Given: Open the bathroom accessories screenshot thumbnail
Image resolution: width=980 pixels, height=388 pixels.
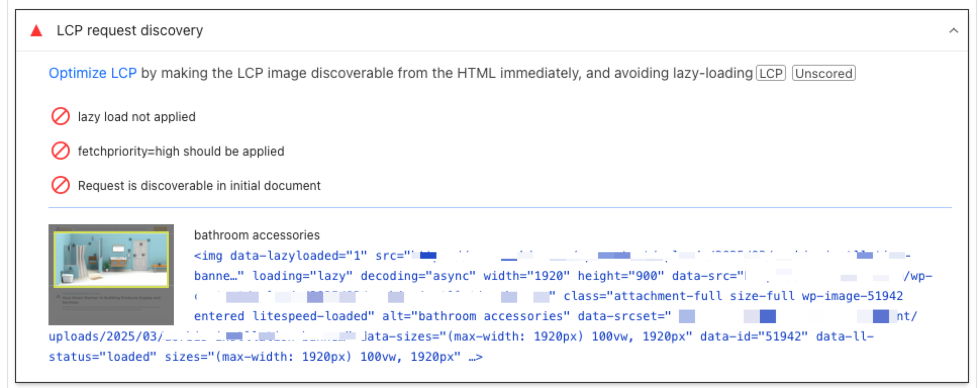Looking at the screenshot, I should click(111, 274).
